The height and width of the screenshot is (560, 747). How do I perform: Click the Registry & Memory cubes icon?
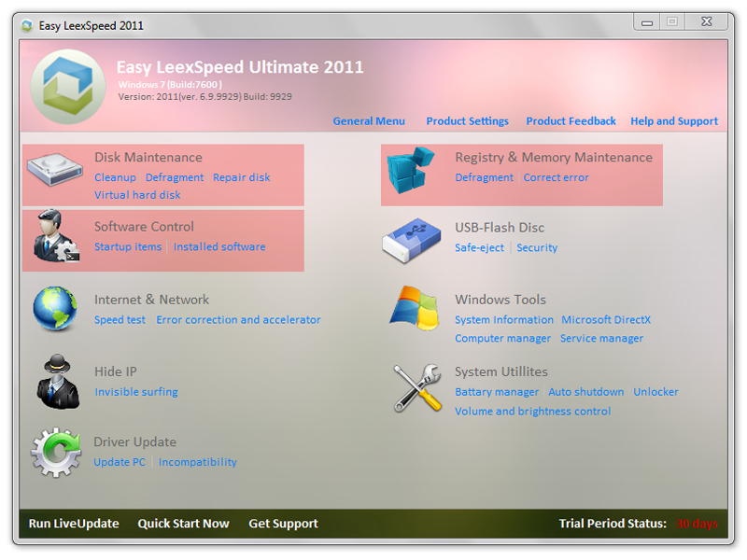tap(411, 170)
